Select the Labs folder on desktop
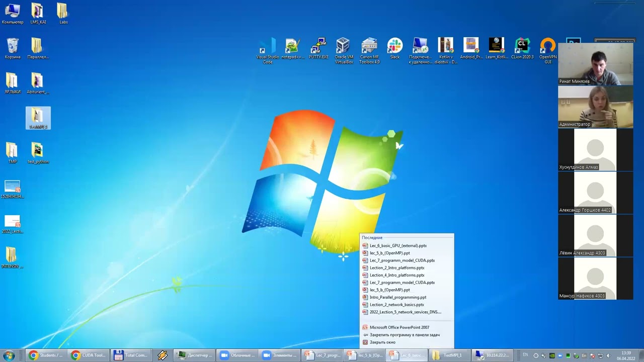The width and height of the screenshot is (644, 362). 63,14
